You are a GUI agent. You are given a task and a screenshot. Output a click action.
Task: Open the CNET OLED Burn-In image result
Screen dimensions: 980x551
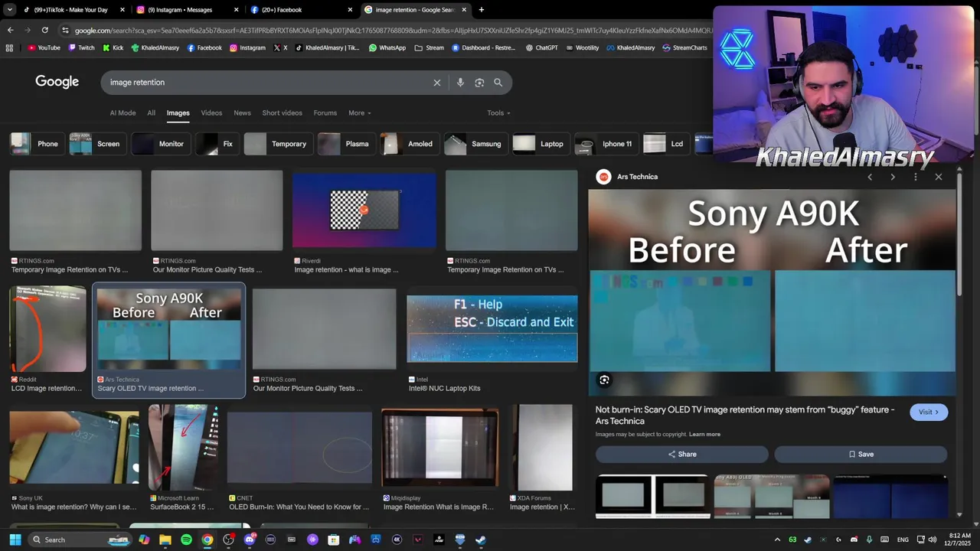299,448
